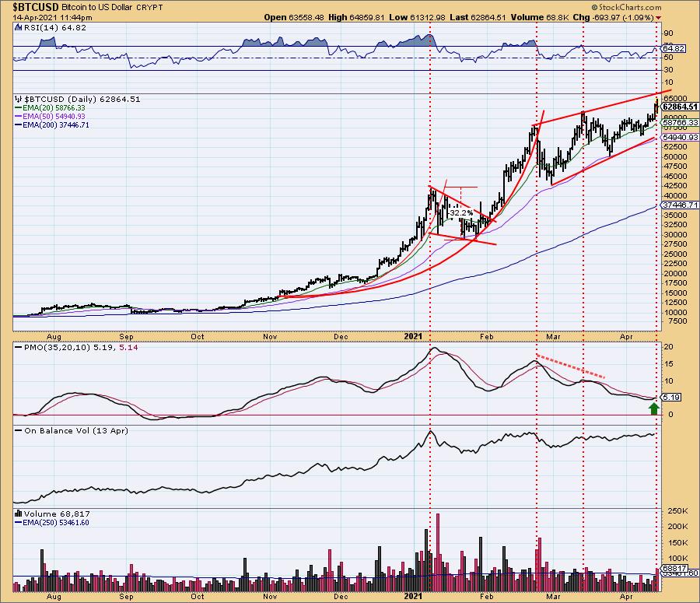
Task: Click the 90 level on the RSI axis
Action: (x=669, y=33)
